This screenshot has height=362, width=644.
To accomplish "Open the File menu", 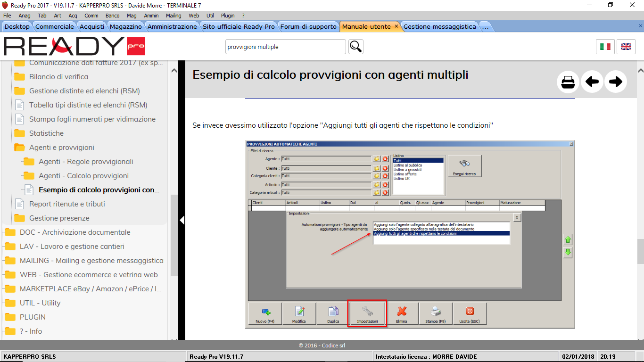I will [7, 16].
